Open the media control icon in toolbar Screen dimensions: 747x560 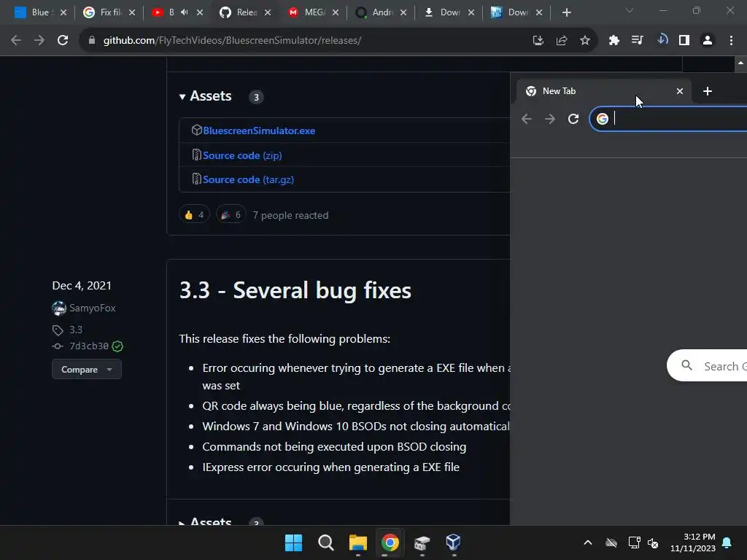(637, 41)
